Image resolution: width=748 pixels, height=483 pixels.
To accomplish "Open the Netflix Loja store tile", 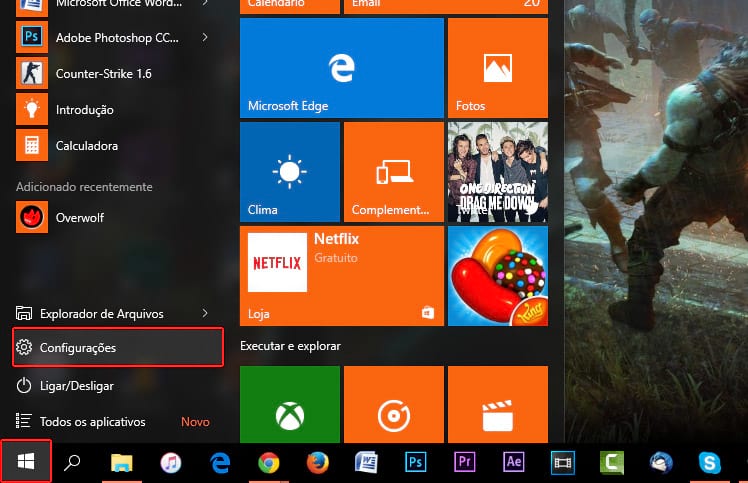I will click(342, 276).
